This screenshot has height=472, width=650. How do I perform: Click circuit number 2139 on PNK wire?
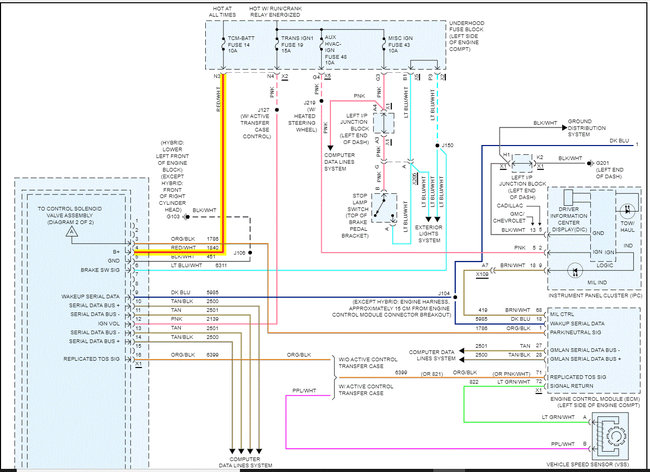[212, 319]
